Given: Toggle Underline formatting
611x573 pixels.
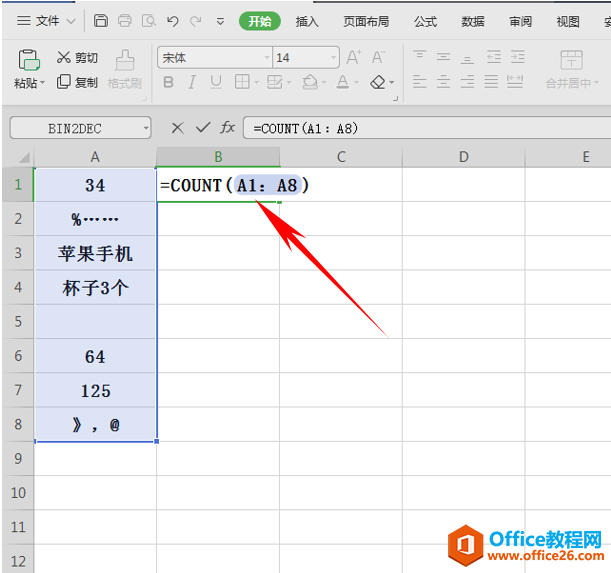Looking at the screenshot, I should tap(216, 82).
